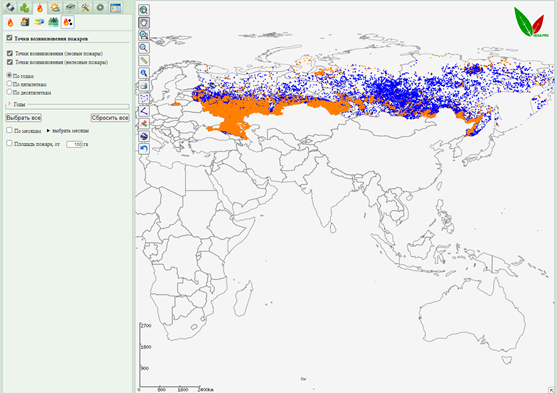The image size is (557, 394).
Task: Open the fire-with-dots sub-tab
Action: 67,22
